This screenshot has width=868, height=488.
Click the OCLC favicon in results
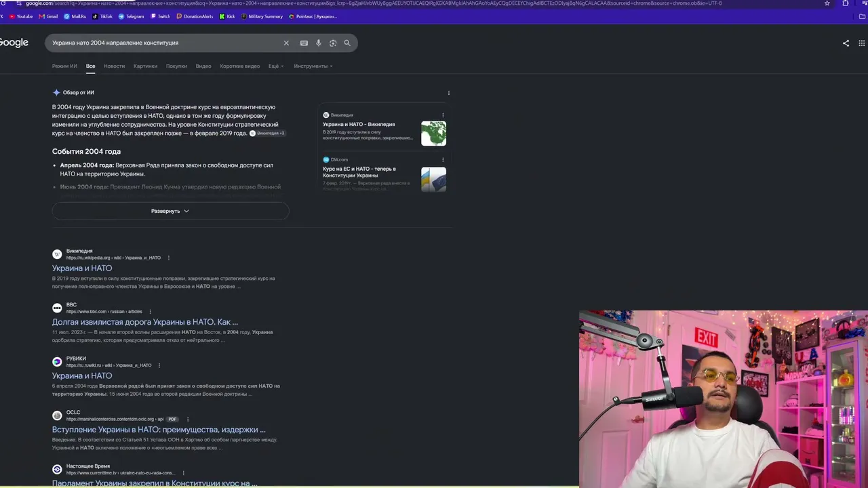57,415
